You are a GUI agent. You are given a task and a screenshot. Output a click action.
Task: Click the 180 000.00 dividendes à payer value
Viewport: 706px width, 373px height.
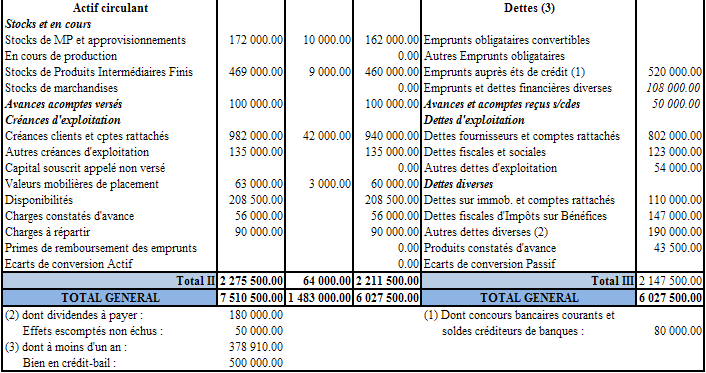[256, 315]
